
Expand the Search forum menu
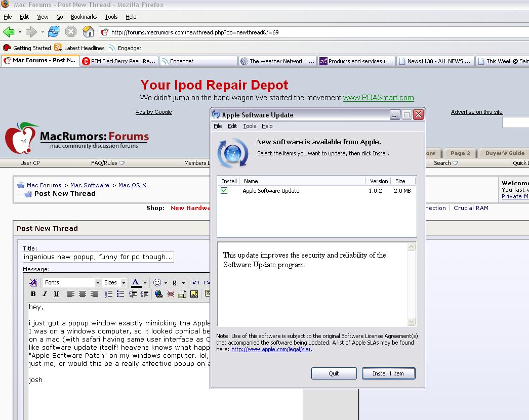[445, 163]
